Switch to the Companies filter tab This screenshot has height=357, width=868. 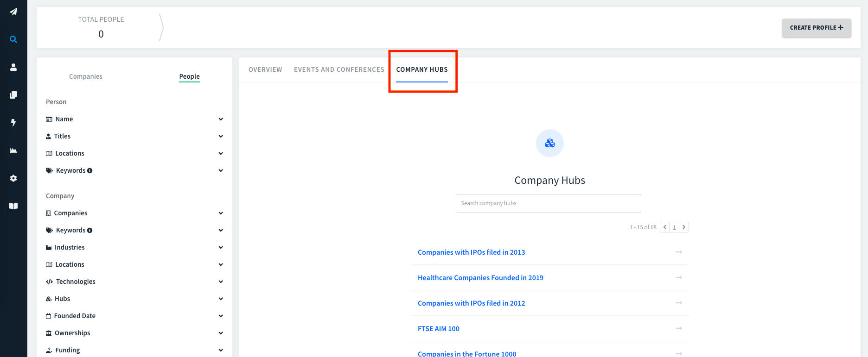click(x=86, y=76)
